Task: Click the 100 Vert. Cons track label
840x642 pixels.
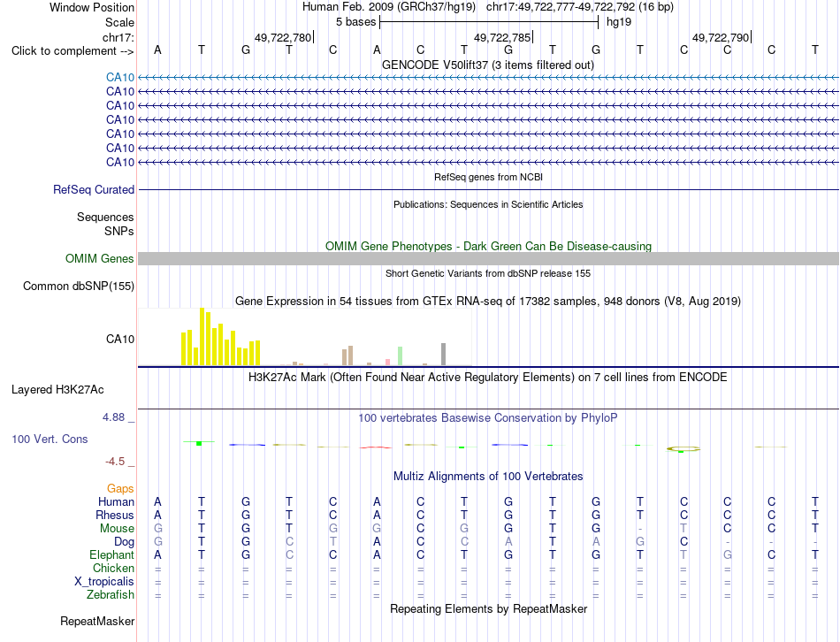Action: (50, 439)
